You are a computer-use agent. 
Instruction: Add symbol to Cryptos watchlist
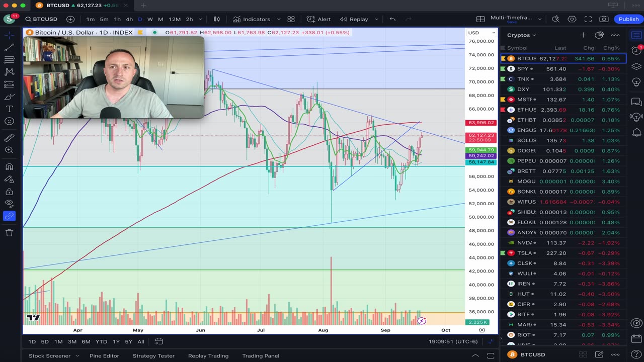[583, 35]
